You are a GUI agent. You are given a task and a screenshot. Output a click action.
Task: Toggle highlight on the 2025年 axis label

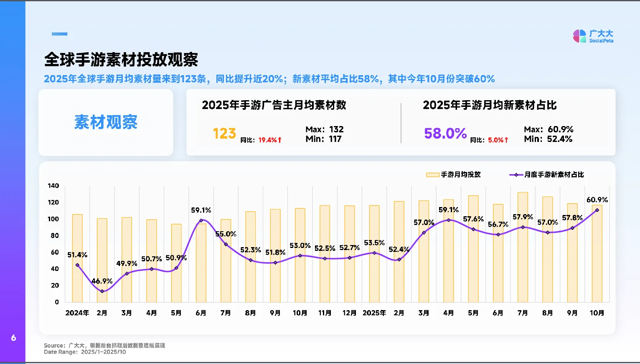374,312
